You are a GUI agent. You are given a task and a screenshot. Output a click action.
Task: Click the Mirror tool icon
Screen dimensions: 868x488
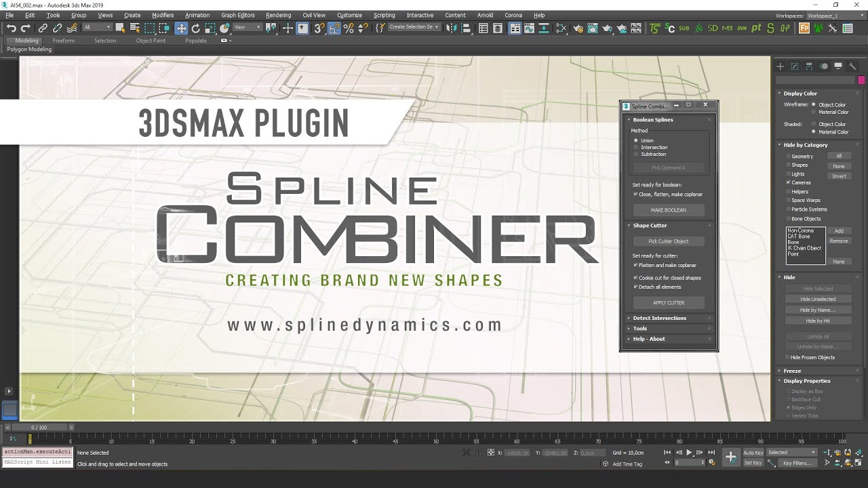(x=452, y=28)
